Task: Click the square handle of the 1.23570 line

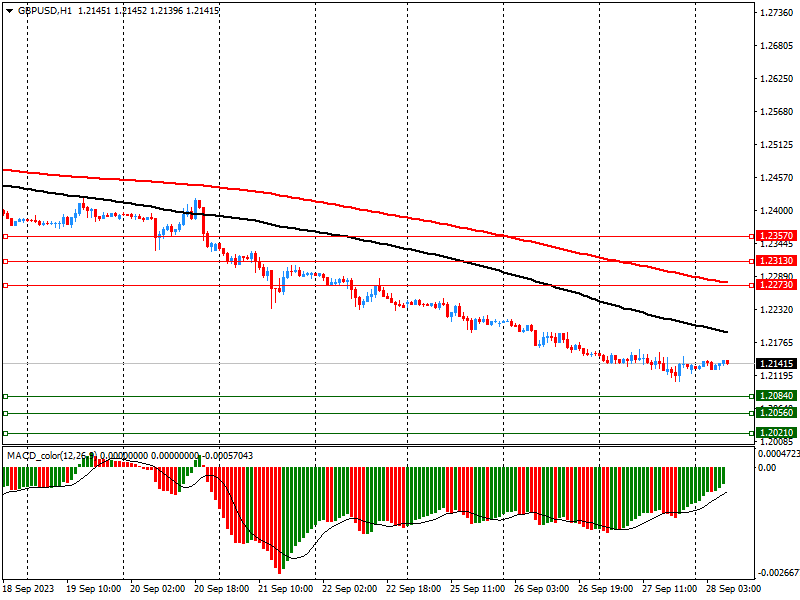Action: (x=6, y=237)
